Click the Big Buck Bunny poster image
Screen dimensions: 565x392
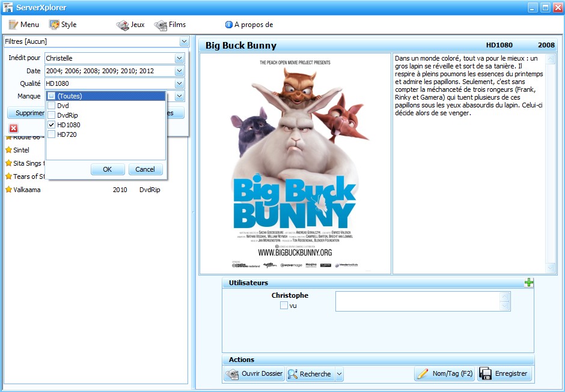click(295, 164)
